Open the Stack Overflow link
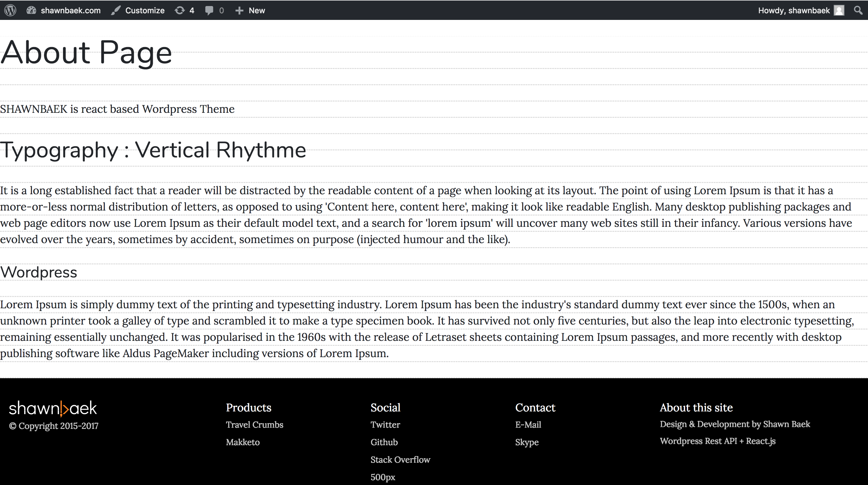Image resolution: width=868 pixels, height=485 pixels. [400, 460]
